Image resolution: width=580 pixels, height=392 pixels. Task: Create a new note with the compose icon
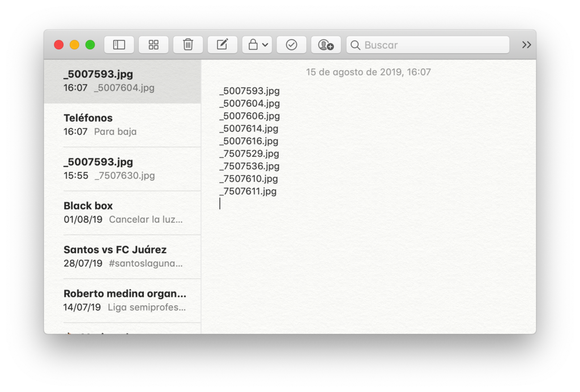click(x=222, y=45)
